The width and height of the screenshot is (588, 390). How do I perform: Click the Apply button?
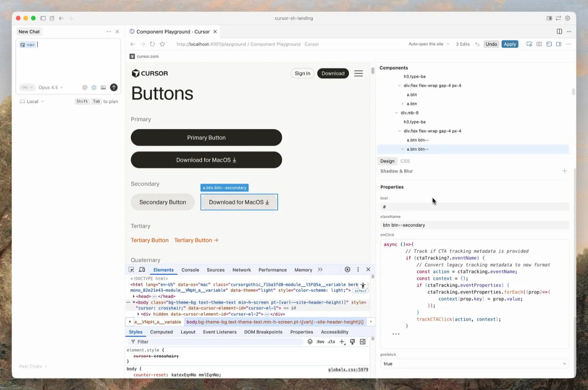pos(510,44)
